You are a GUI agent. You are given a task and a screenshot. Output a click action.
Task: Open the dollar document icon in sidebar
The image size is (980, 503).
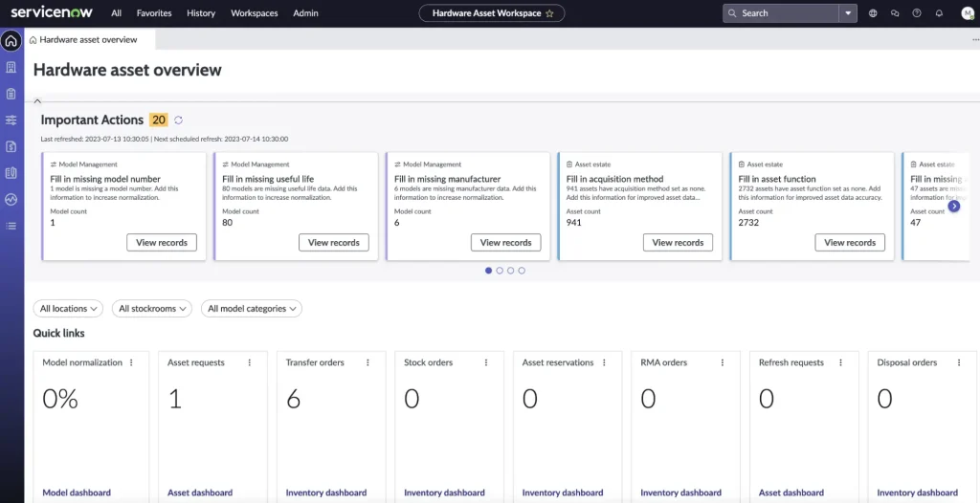pyautogui.click(x=11, y=146)
